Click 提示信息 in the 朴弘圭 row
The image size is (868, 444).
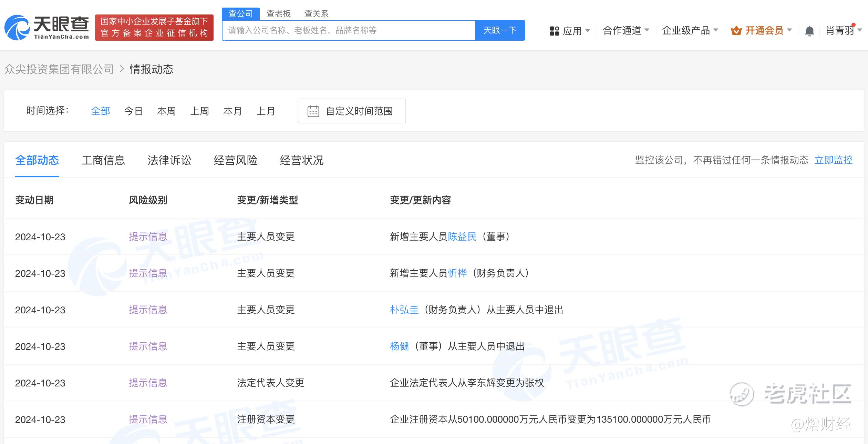coord(148,310)
